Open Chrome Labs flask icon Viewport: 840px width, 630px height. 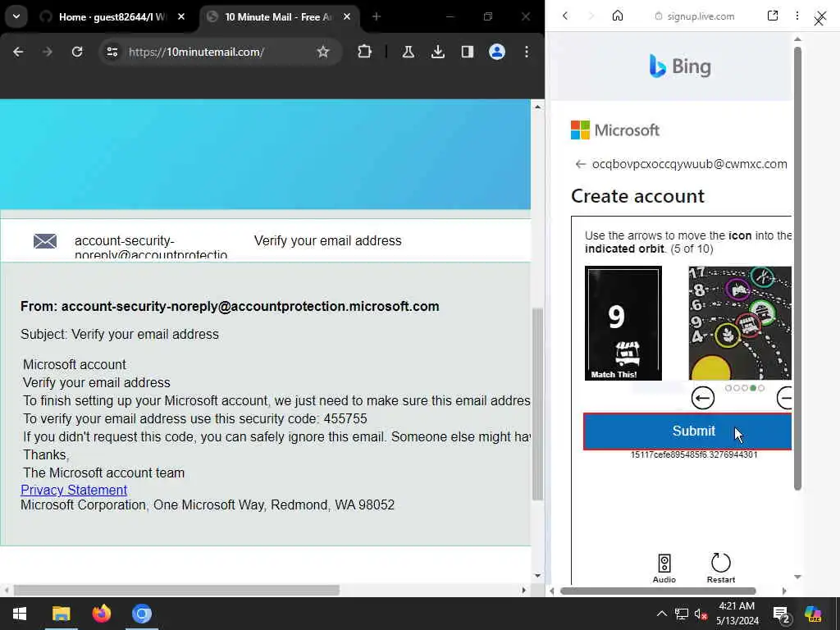click(x=409, y=52)
